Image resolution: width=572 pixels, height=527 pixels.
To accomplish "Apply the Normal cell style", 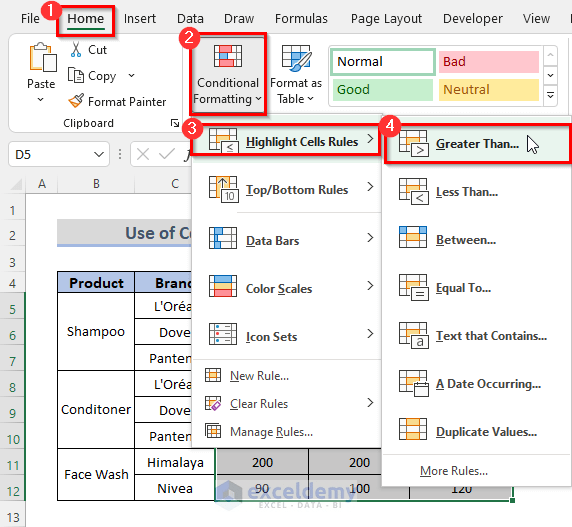I will point(383,62).
